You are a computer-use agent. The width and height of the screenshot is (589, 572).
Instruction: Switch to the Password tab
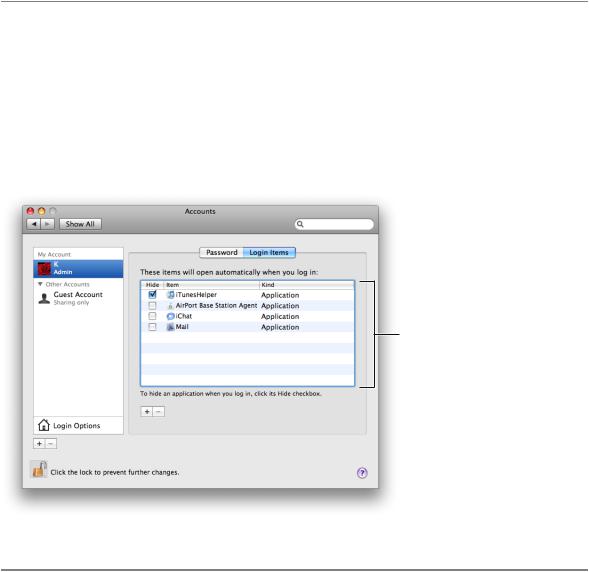pyautogui.click(x=222, y=252)
